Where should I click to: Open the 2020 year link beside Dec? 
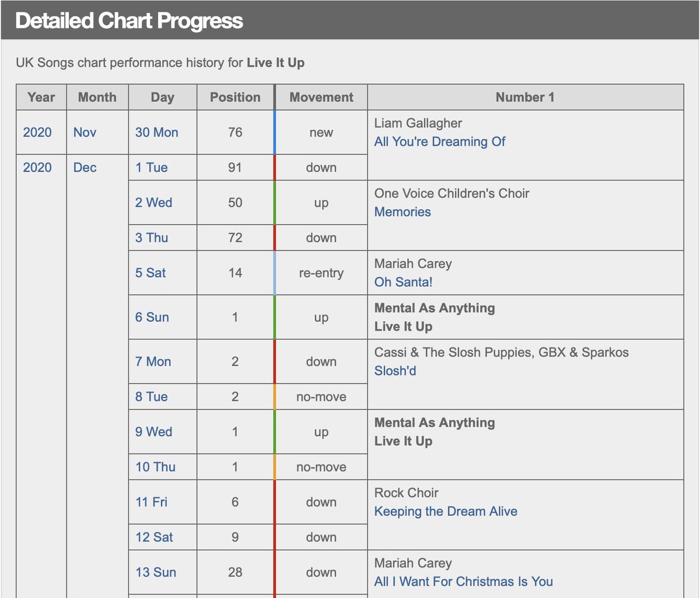coord(37,168)
